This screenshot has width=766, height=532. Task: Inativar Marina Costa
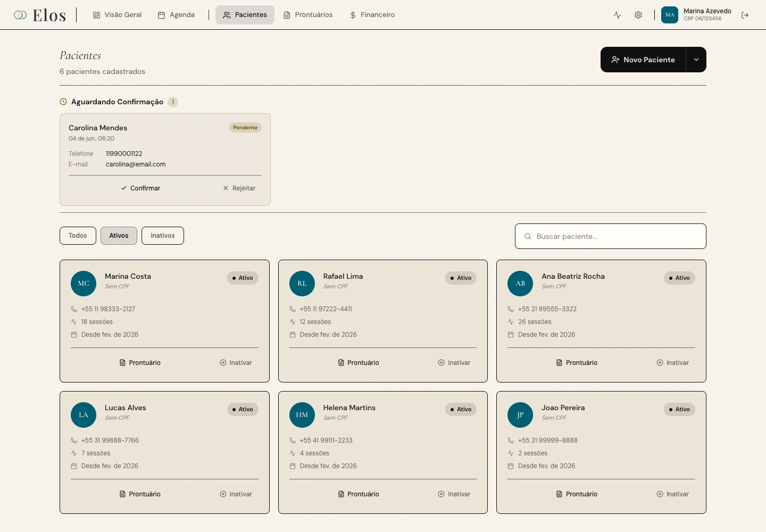click(x=236, y=363)
